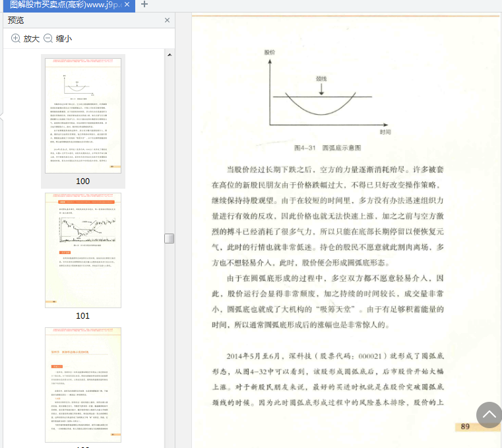
Task: Click the 缩小 text label
Action: tap(64, 39)
